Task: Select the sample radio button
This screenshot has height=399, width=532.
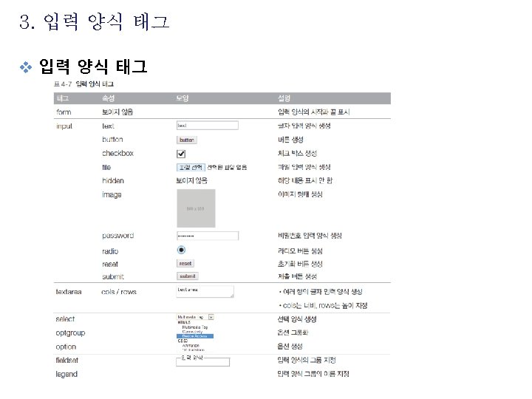Action: point(181,250)
